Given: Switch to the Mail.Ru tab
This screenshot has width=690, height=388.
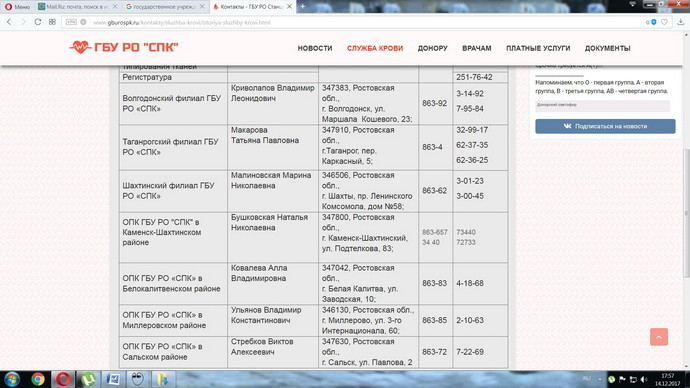Looking at the screenshot, I should tap(77, 7).
